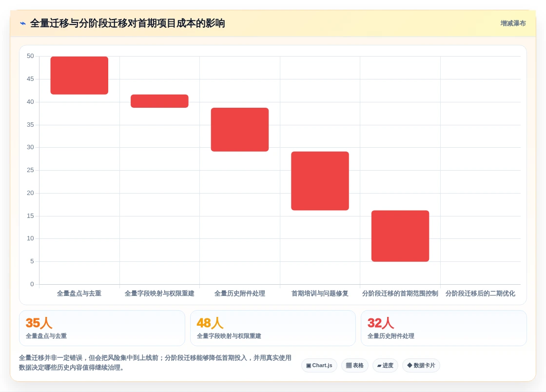Click the Chart.js tag
This screenshot has width=546, height=392.
(x=319, y=365)
